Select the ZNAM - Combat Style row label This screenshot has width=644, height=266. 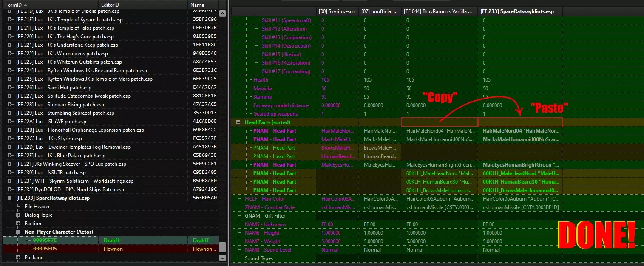click(x=270, y=207)
